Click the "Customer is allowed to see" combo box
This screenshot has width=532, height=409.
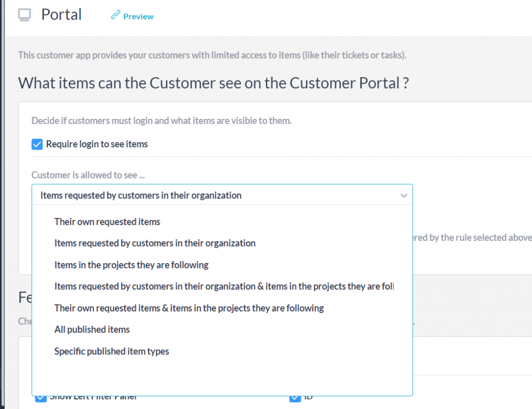pyautogui.click(x=222, y=195)
